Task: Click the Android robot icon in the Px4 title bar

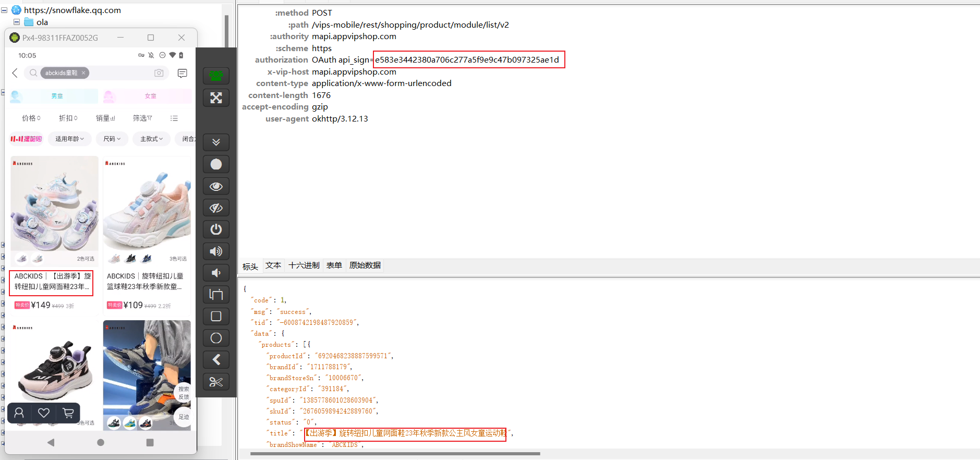Action: (x=15, y=38)
